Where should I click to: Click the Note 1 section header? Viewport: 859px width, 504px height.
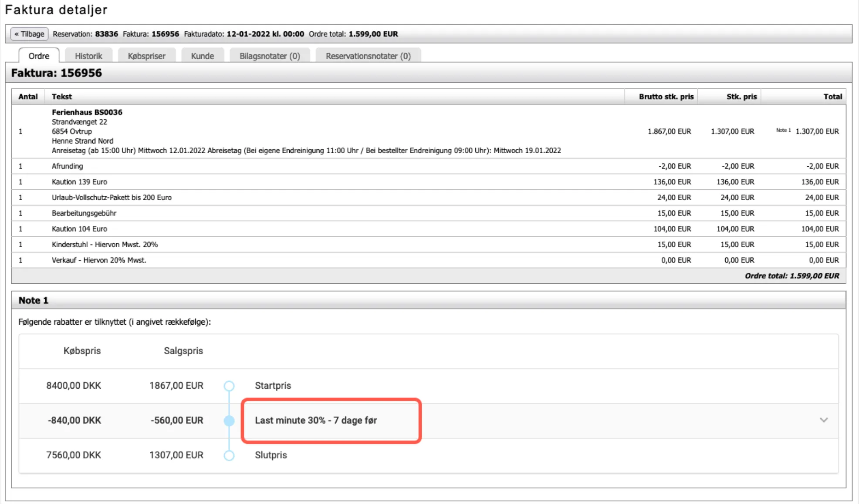point(34,300)
